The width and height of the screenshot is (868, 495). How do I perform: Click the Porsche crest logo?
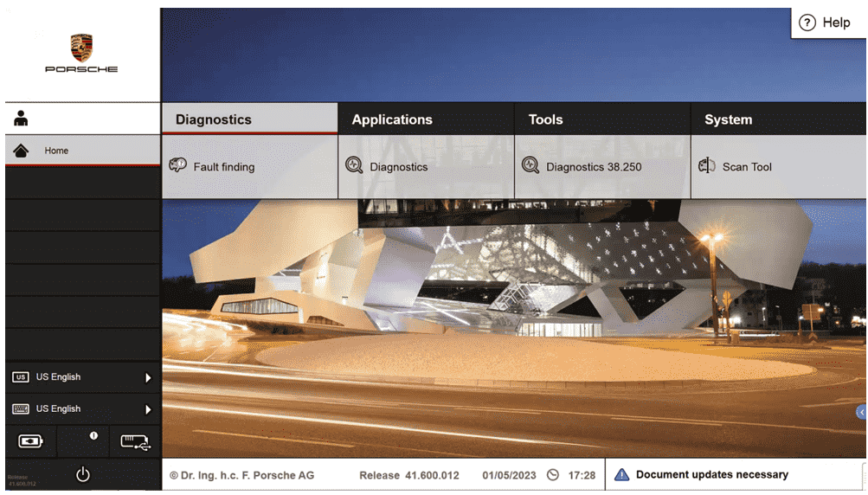coord(81,48)
